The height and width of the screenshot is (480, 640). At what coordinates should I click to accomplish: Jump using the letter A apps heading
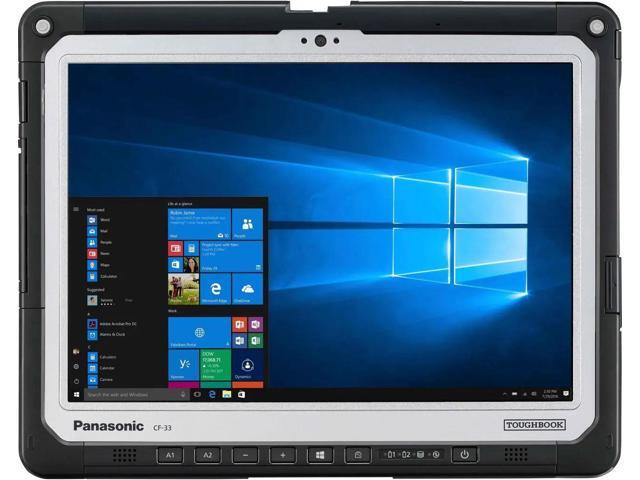[x=89, y=314]
